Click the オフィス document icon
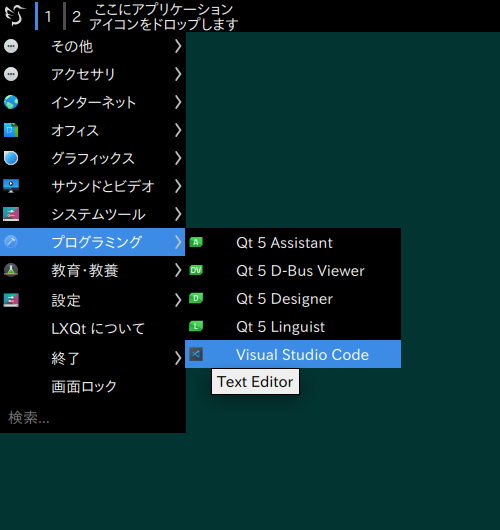This screenshot has height=530, width=500. coord(11,130)
